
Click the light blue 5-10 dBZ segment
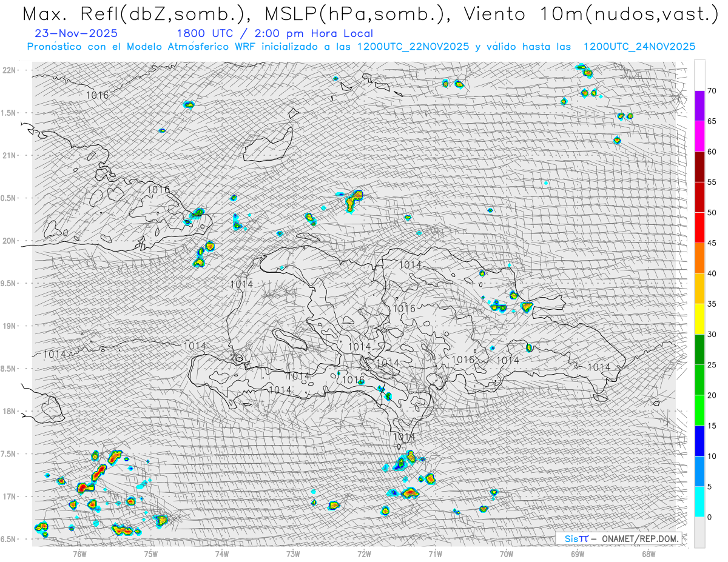tap(699, 471)
